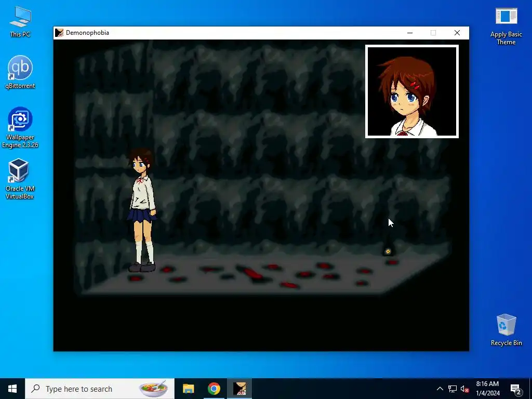Open the clock showing 8:16 AM

click(487, 389)
